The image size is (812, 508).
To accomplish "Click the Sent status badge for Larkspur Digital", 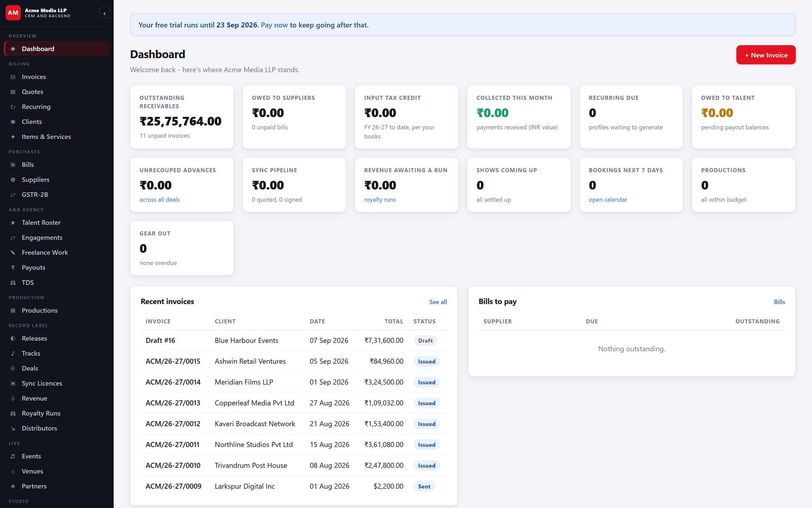I will [424, 486].
